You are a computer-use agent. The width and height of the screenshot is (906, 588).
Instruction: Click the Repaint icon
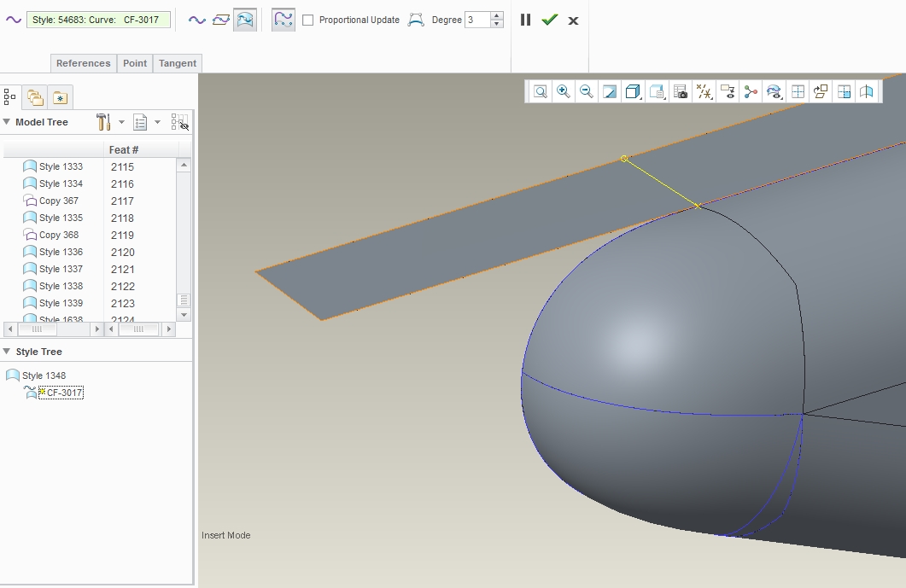pos(610,92)
